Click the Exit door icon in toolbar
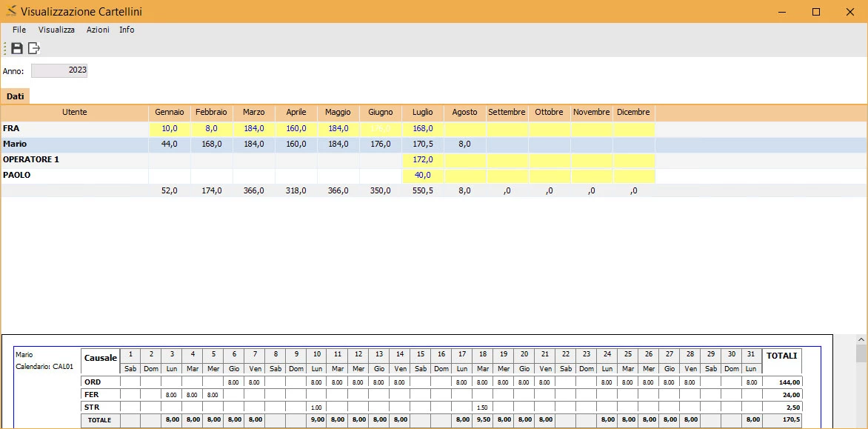 click(x=34, y=48)
